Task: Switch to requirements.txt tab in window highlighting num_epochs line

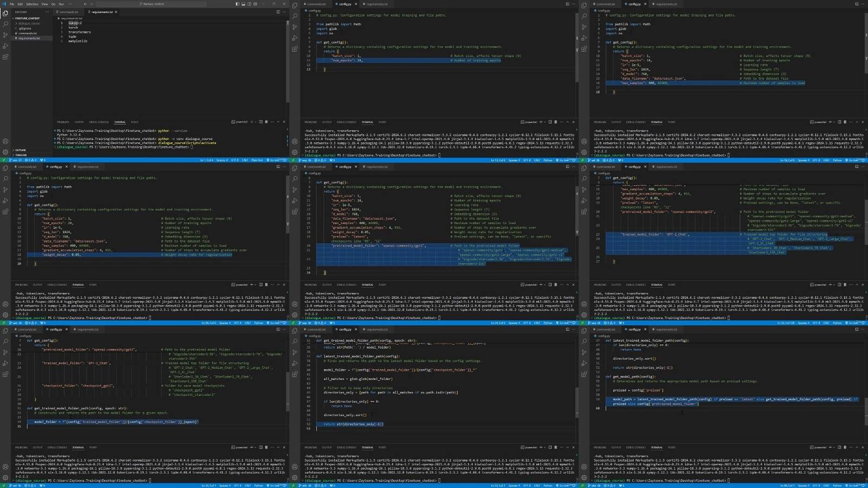Action: click(376, 4)
